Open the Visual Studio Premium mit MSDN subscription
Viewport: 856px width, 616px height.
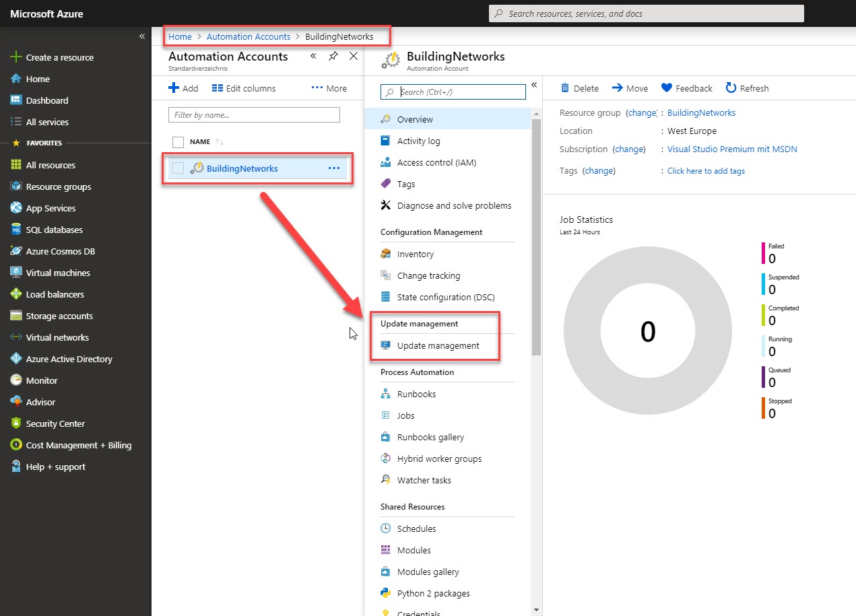[x=732, y=149]
